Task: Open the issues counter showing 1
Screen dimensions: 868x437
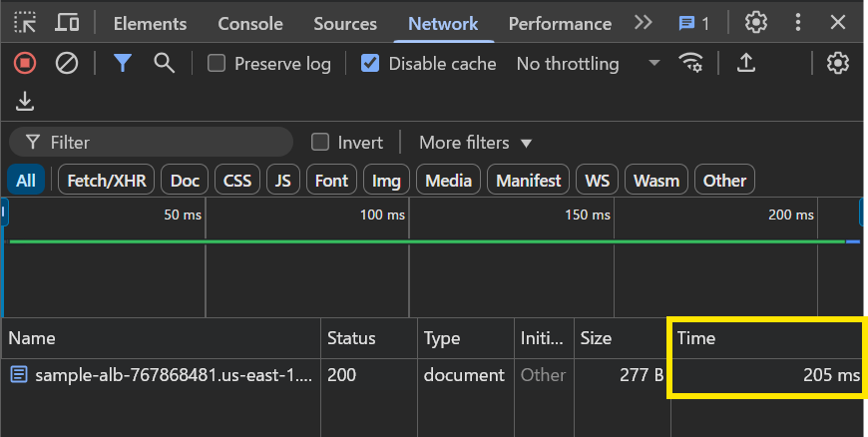Action: coord(693,23)
